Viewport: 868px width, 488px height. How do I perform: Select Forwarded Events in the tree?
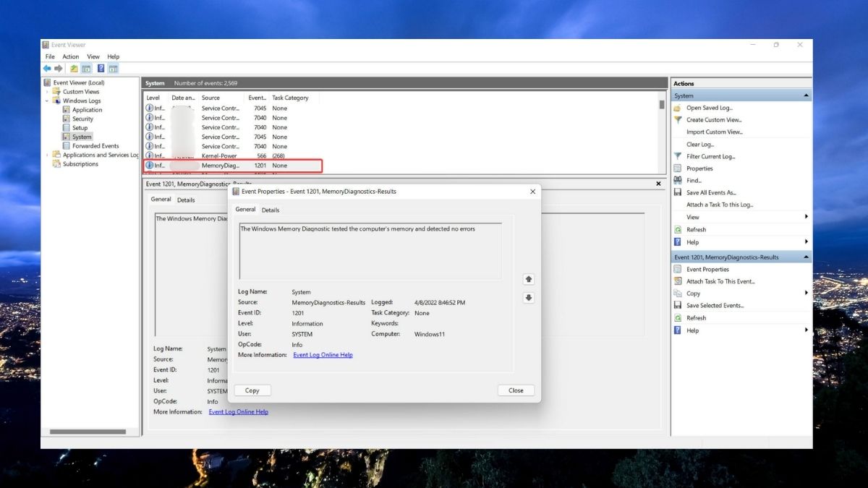click(x=95, y=146)
